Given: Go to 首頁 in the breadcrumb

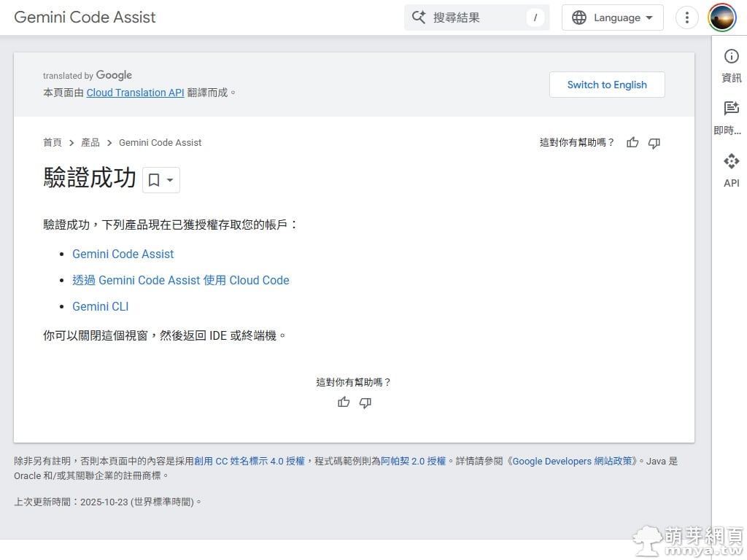Looking at the screenshot, I should pos(52,143).
